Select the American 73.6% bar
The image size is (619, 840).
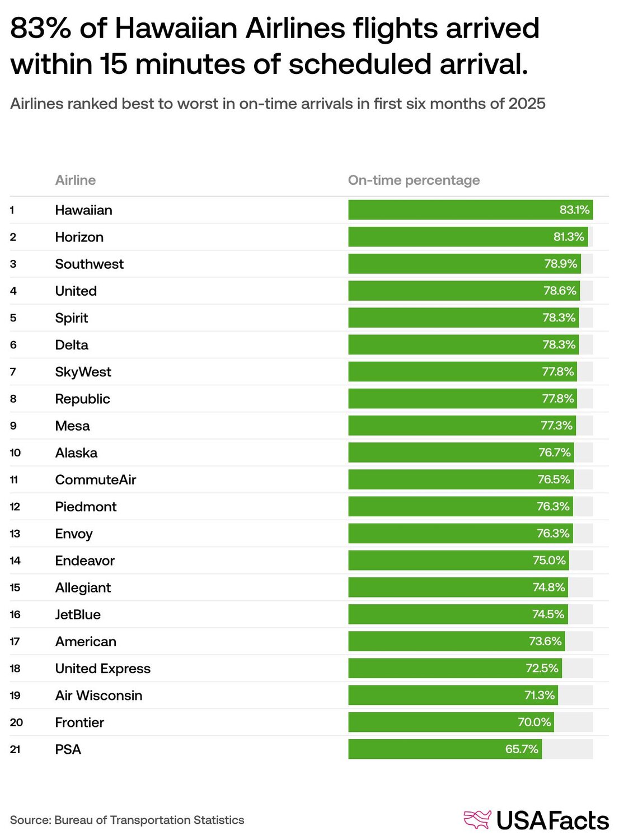(457, 641)
